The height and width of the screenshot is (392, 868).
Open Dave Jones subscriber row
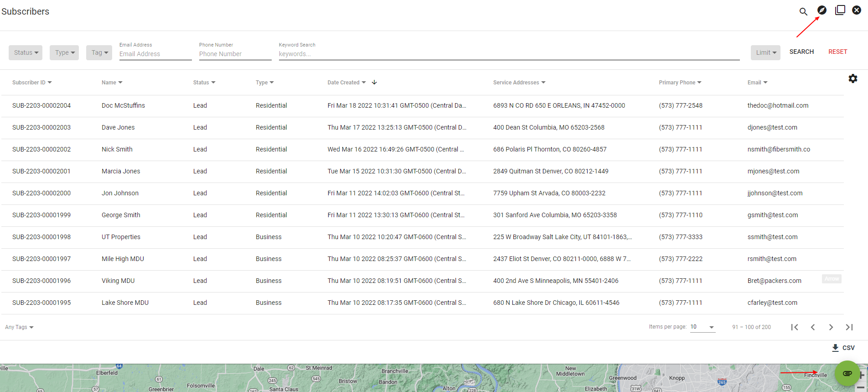click(x=422, y=127)
